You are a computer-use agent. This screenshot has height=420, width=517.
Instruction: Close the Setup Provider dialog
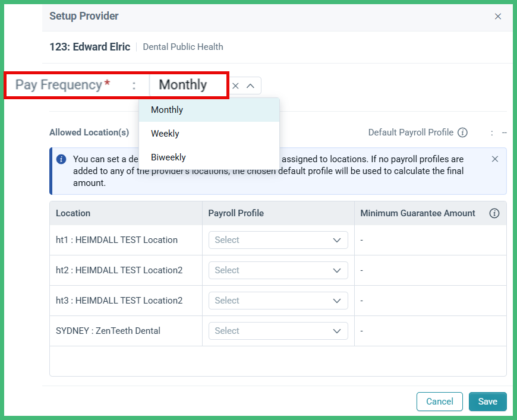point(498,17)
